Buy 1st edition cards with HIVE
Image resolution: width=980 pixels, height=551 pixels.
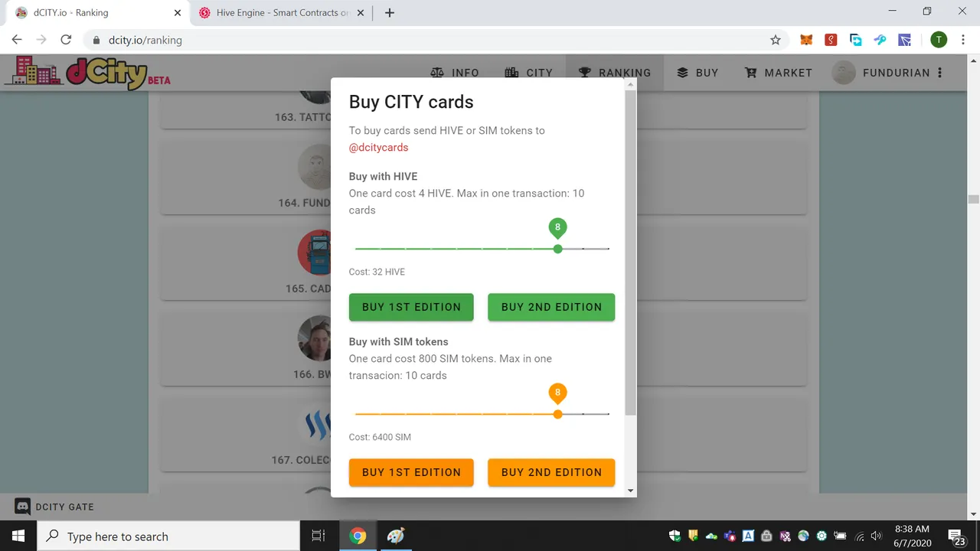[411, 307]
